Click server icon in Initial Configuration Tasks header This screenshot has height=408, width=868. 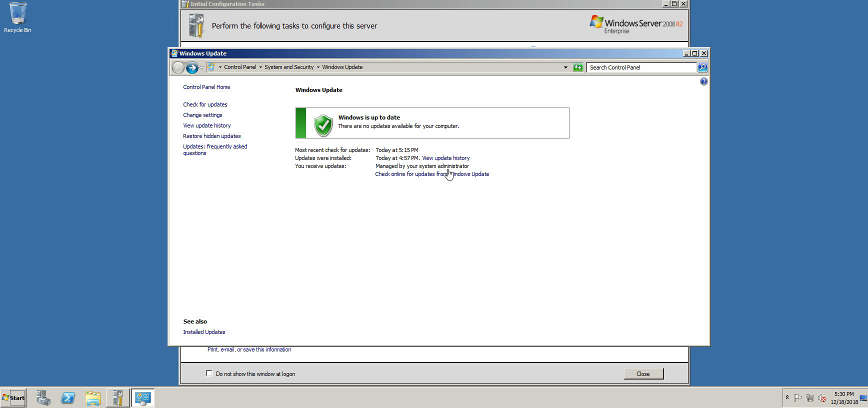[x=196, y=25]
